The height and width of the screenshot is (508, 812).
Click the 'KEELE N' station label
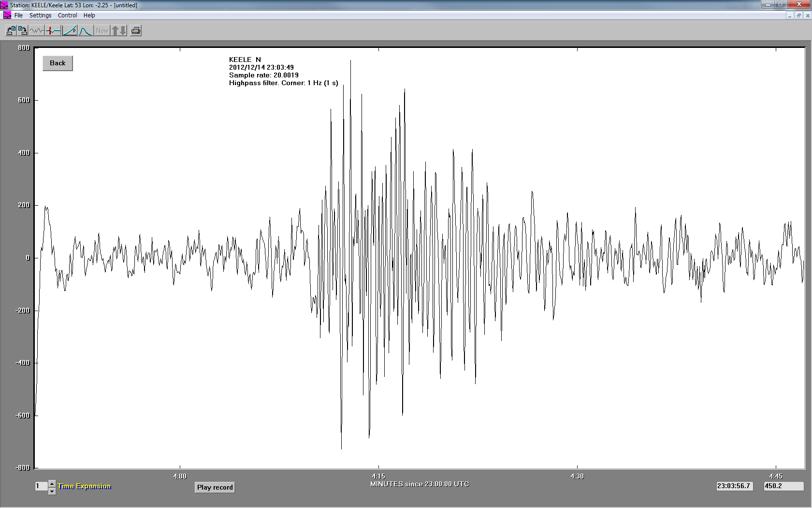pos(245,60)
